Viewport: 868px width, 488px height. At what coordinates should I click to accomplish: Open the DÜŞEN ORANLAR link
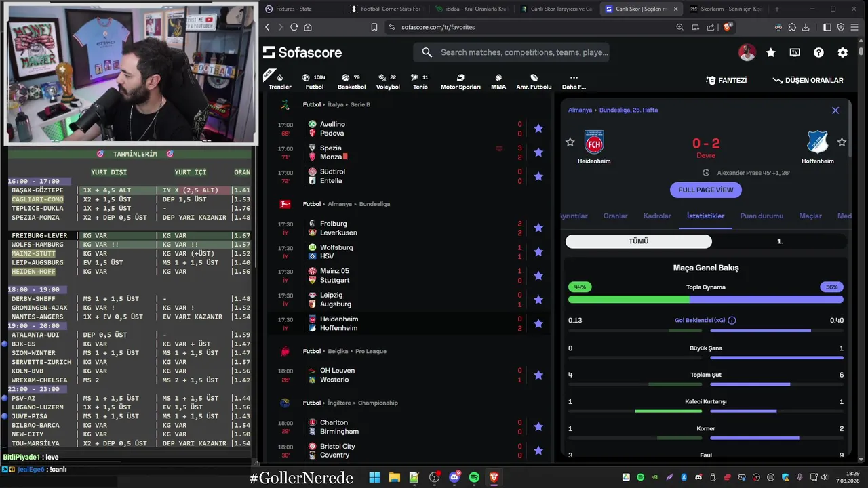808,80
